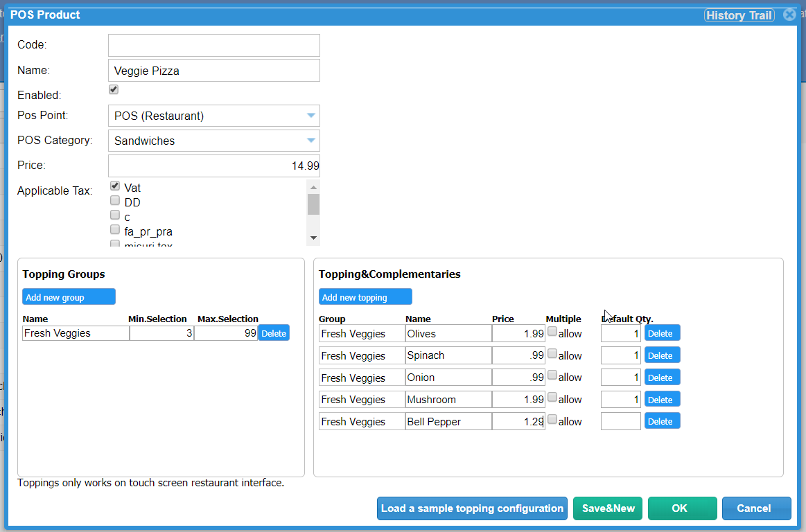The height and width of the screenshot is (532, 806).
Task: Click the Mushroom topping name field
Action: (x=448, y=400)
